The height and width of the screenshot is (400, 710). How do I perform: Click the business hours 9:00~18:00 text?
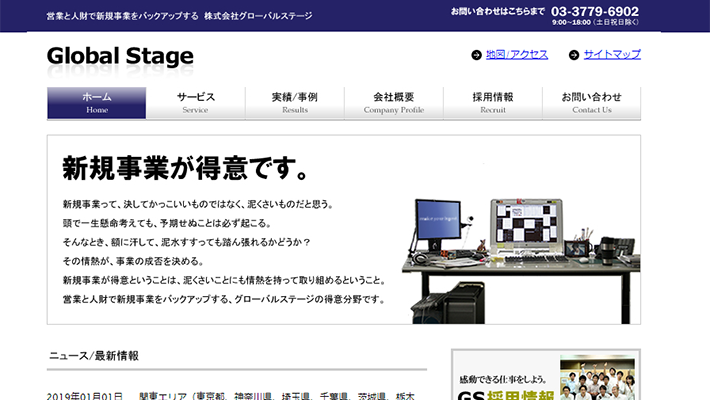point(598,22)
